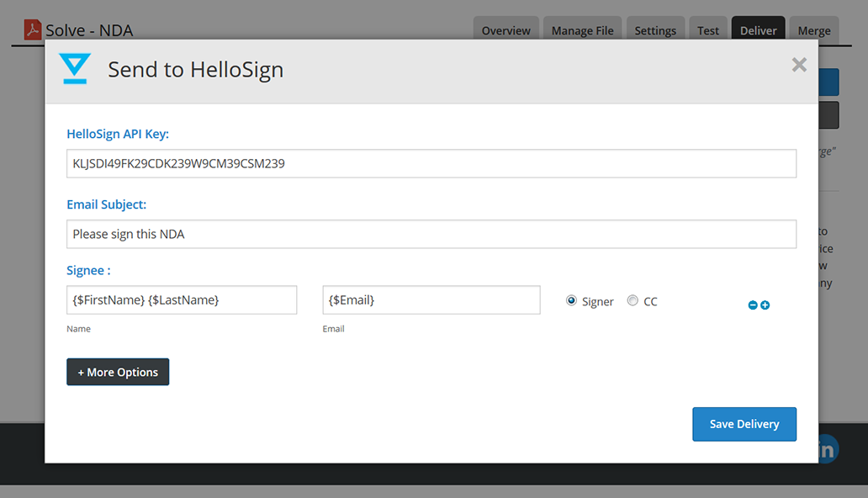Click the red PDF icon beside Solve - NDA
This screenshot has width=868, height=498.
click(33, 30)
